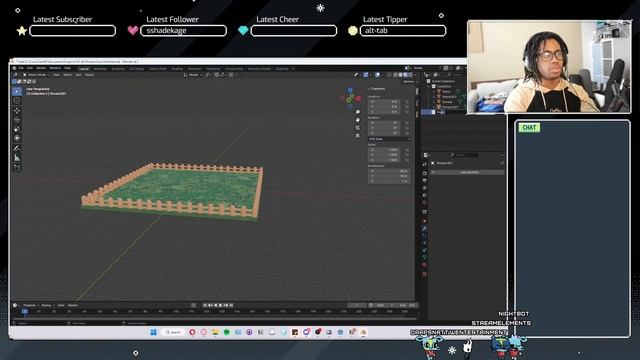
Task: Open the Edit menu
Action: click(30, 68)
